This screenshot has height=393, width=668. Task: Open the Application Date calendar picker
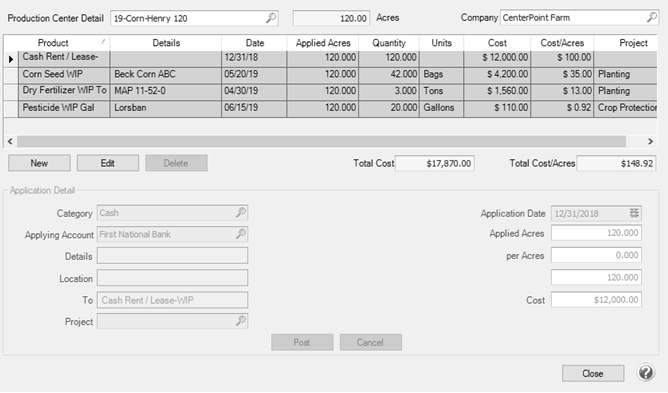tap(634, 213)
